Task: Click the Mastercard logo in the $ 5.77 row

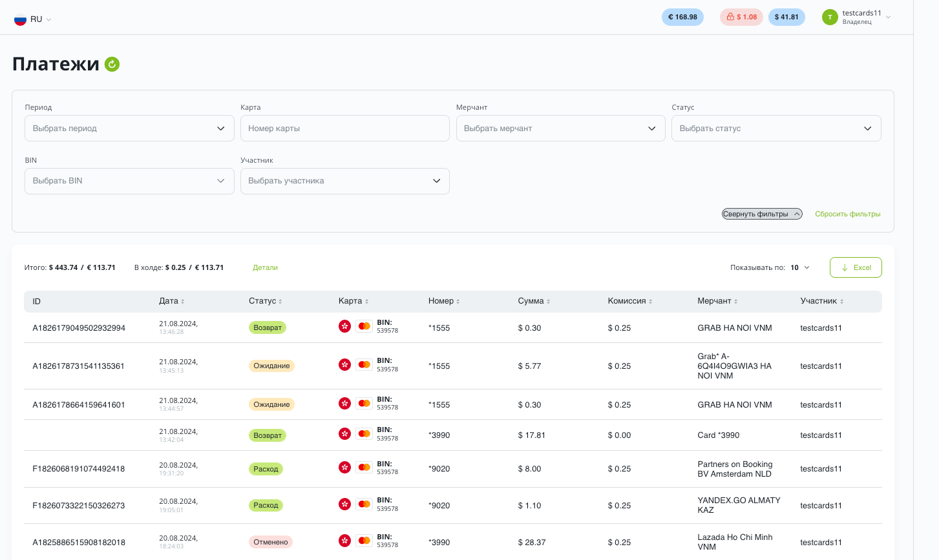Action: tap(364, 364)
